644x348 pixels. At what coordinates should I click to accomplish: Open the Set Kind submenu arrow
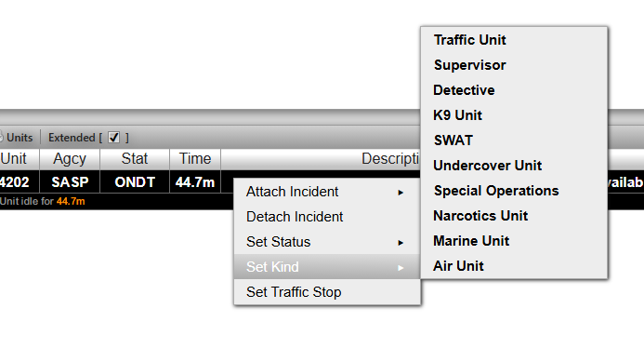click(x=401, y=267)
